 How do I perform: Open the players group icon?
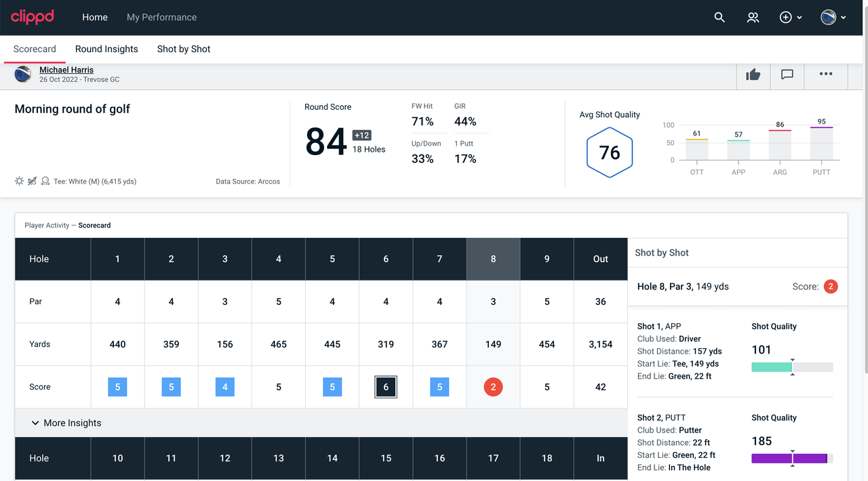(x=753, y=18)
